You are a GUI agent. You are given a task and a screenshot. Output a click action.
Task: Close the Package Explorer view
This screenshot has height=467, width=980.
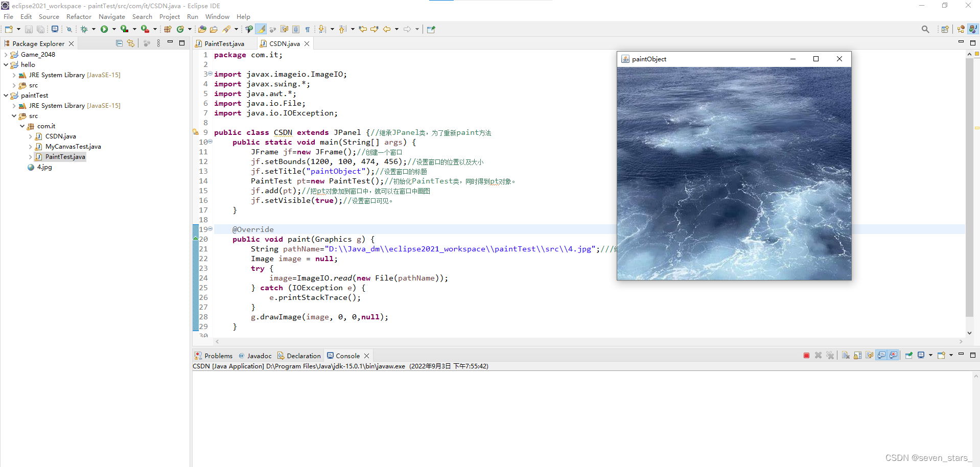tap(71, 43)
